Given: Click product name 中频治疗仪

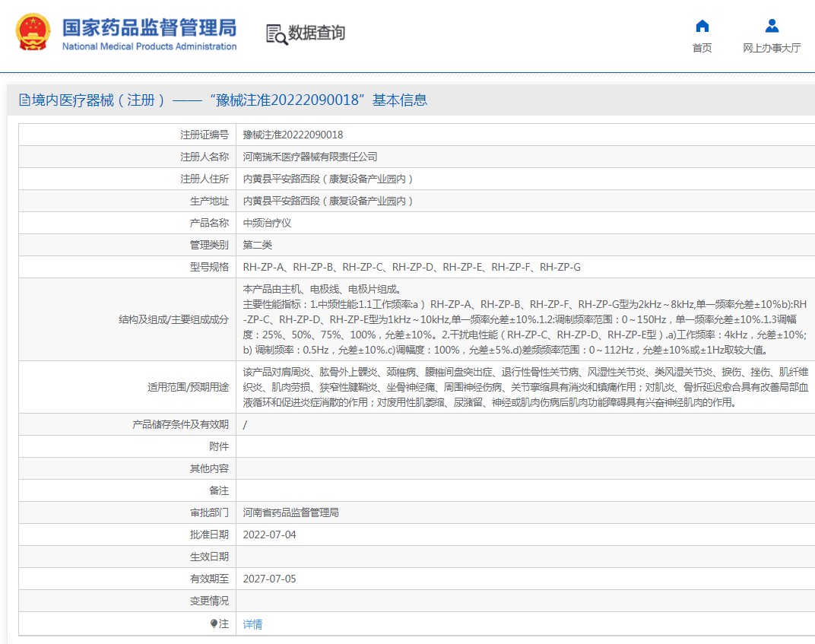Looking at the screenshot, I should [x=267, y=223].
